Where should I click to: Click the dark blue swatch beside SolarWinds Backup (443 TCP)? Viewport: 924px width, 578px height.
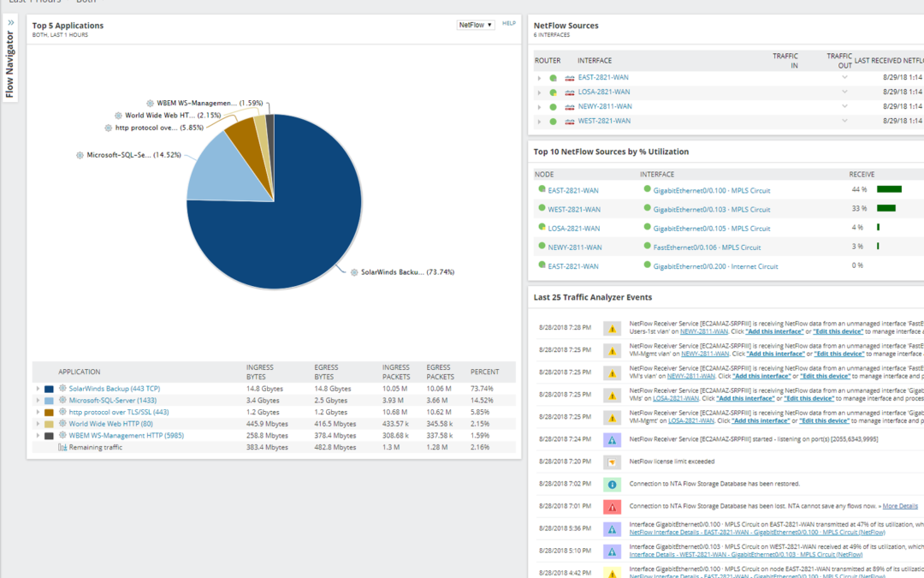(49, 390)
